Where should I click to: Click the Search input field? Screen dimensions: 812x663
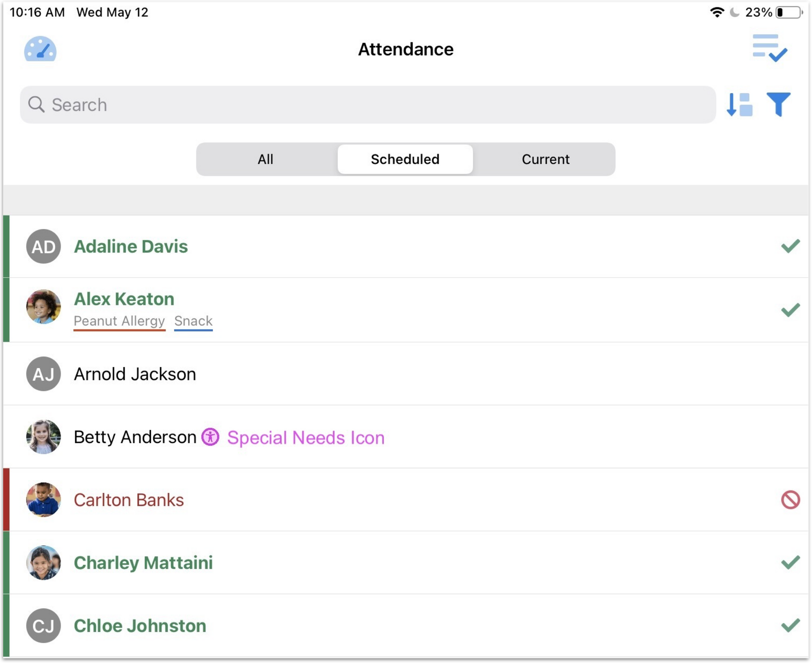click(367, 105)
